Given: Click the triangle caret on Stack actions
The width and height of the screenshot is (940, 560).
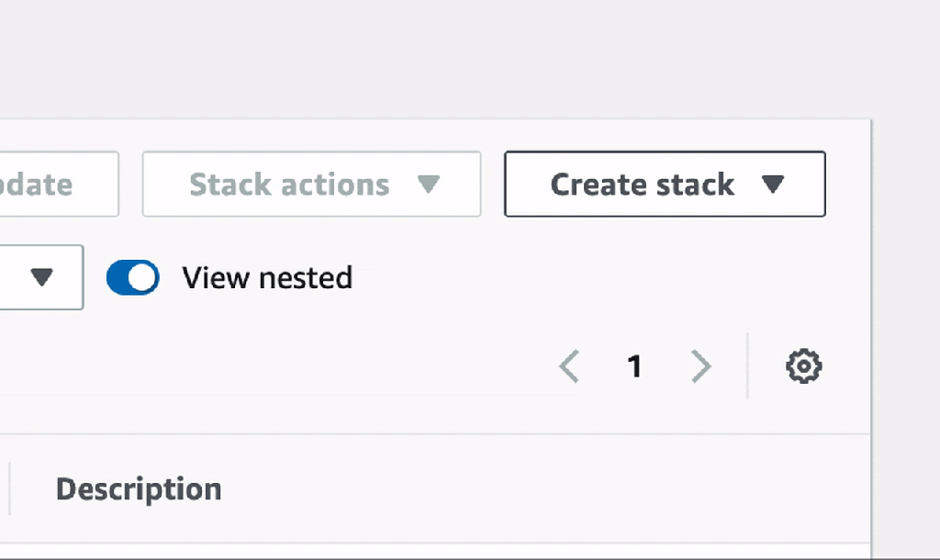Looking at the screenshot, I should pyautogui.click(x=428, y=185).
